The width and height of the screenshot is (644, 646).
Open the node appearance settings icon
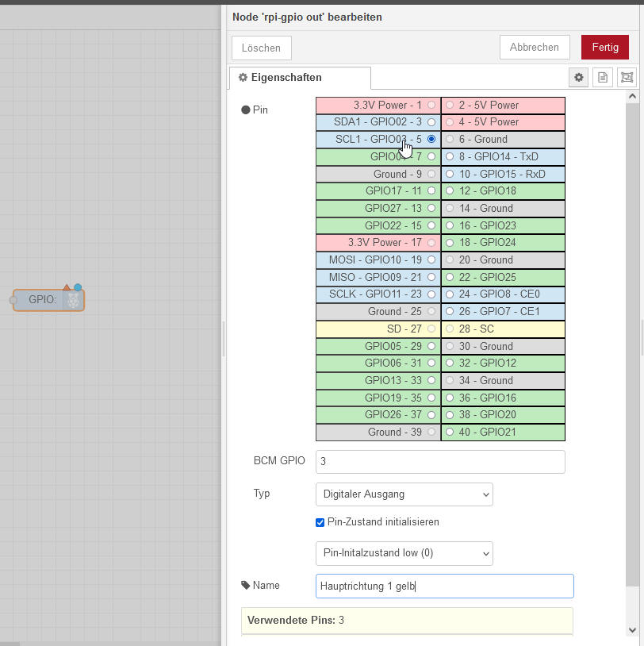pyautogui.click(x=627, y=77)
